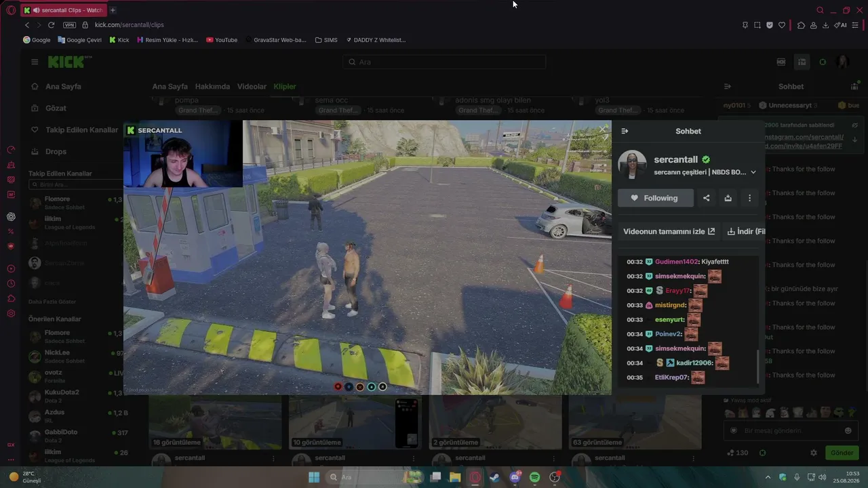Open the KukuDota2 recommended channel
Screen dimensions: 868x488
coord(75,396)
